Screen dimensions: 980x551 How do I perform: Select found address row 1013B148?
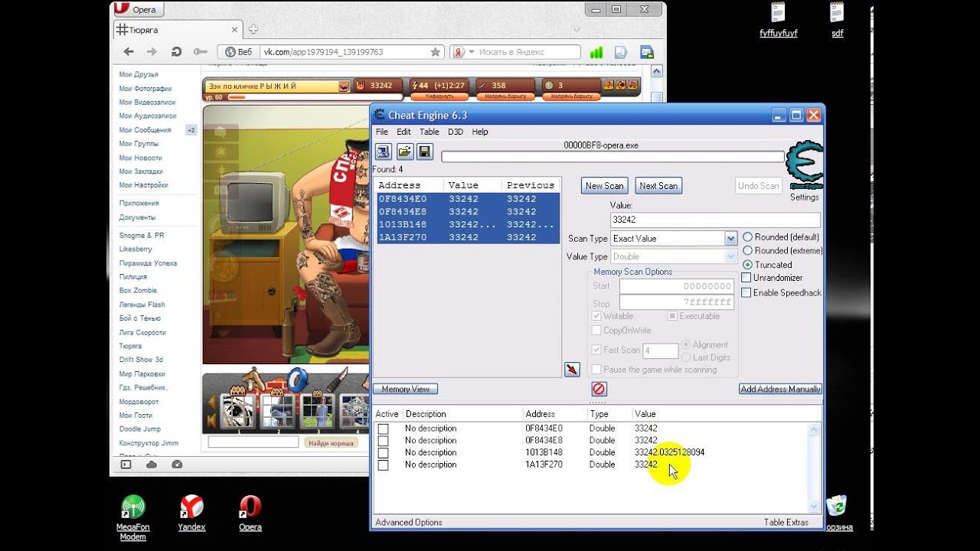point(468,224)
